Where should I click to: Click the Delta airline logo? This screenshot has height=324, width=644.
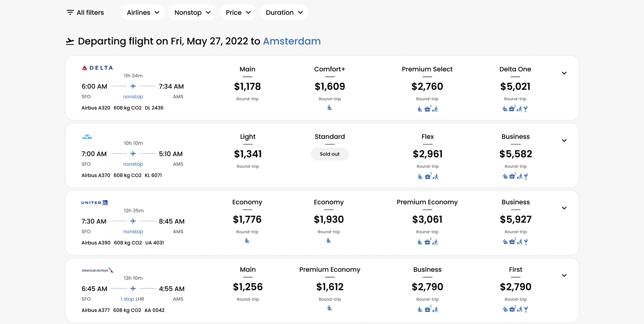(97, 68)
